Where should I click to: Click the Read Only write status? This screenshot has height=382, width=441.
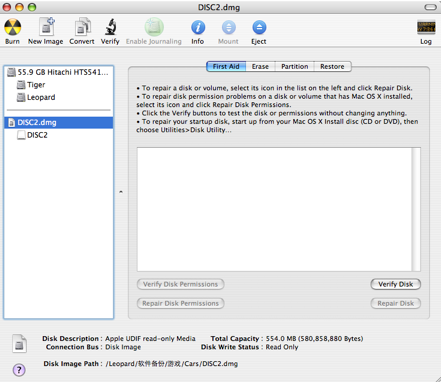tap(282, 347)
